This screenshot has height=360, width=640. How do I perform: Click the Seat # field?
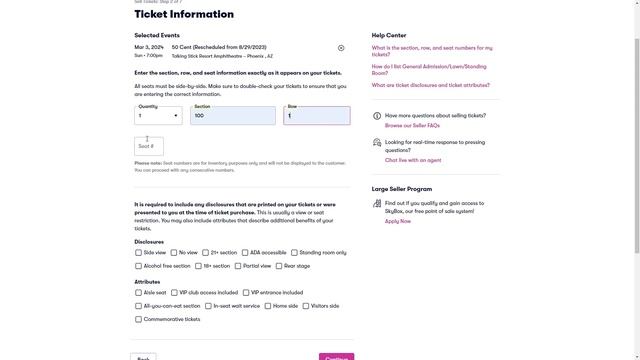[x=149, y=146]
